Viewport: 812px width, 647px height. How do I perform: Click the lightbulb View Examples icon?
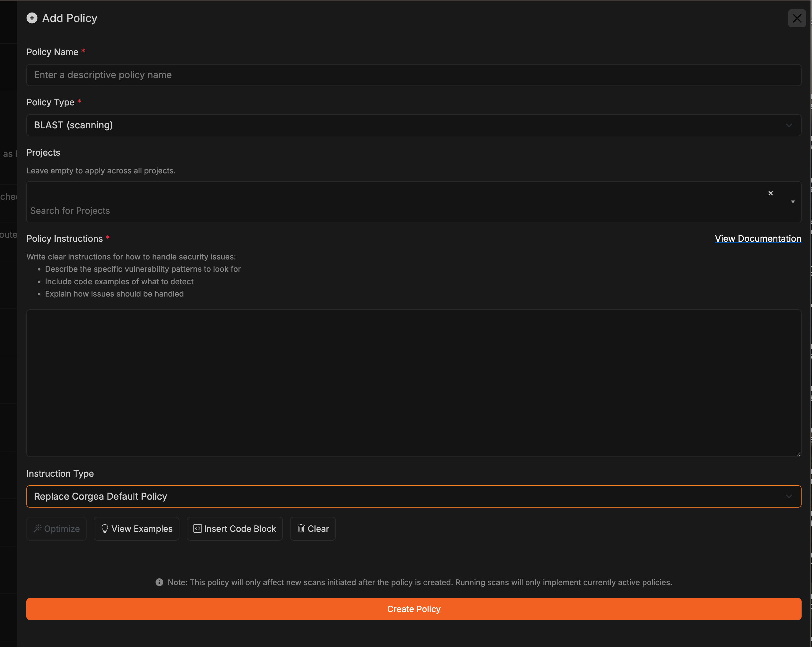click(x=105, y=529)
